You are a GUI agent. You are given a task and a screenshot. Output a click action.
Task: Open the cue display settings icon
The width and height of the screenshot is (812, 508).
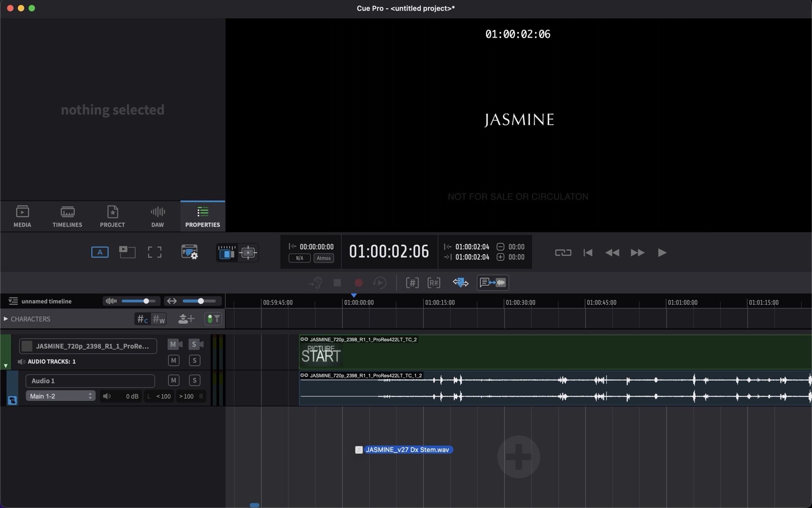tap(189, 252)
